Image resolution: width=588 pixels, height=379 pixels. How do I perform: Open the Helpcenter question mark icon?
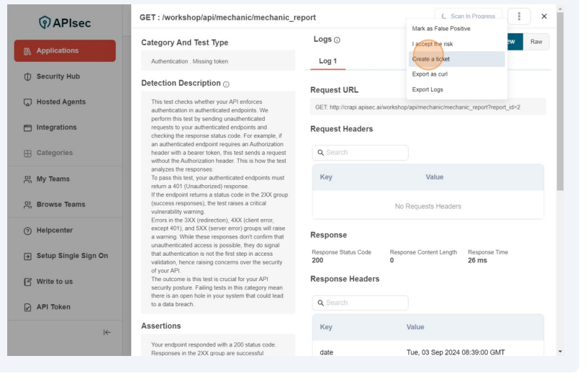[x=27, y=231]
